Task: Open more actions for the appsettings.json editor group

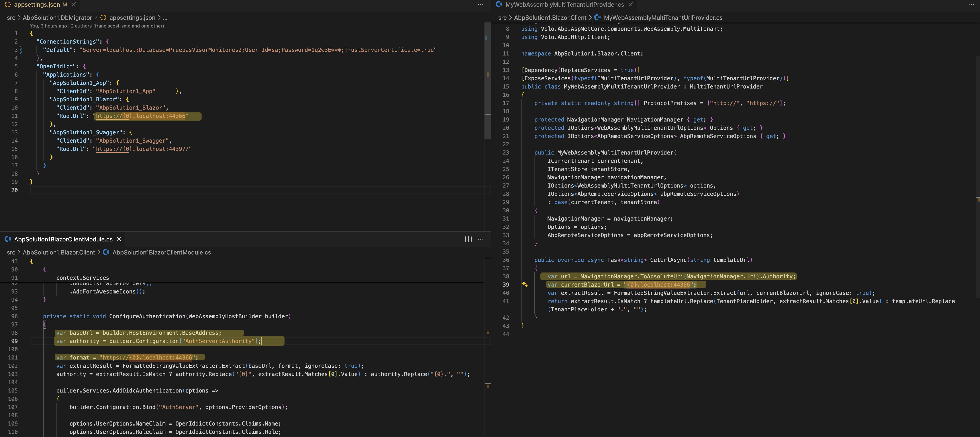Action: pos(480,5)
